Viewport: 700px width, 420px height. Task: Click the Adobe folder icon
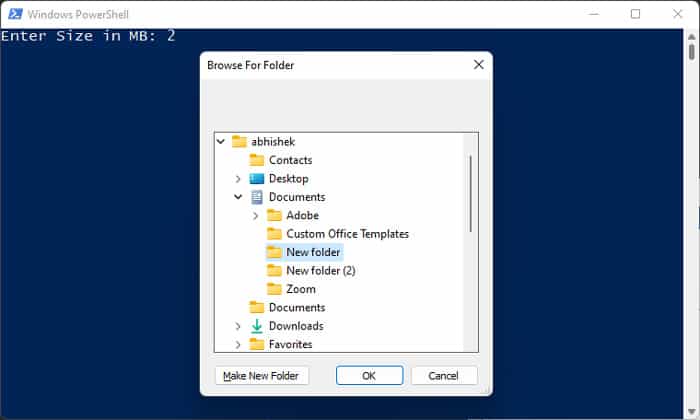pyautogui.click(x=274, y=215)
